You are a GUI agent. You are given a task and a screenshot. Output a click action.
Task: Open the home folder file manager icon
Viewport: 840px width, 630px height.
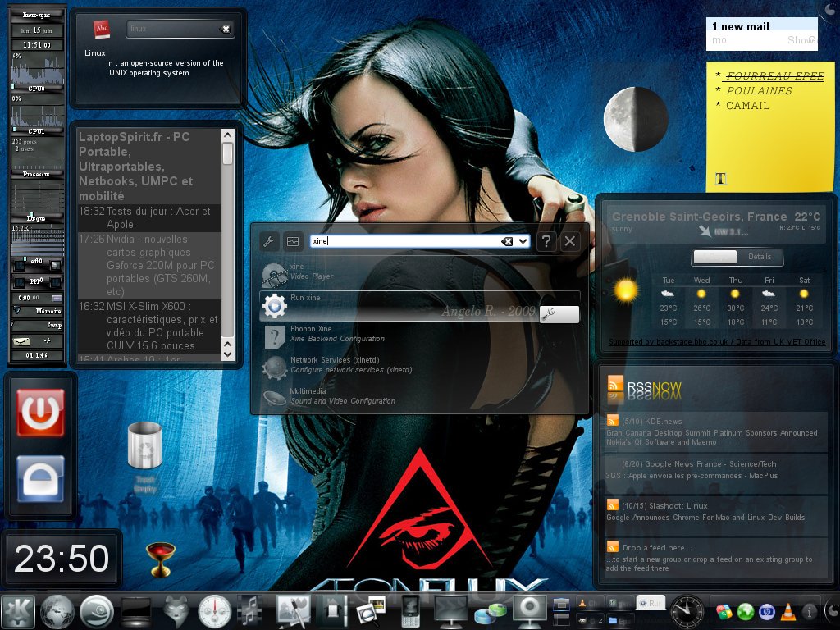(x=333, y=611)
